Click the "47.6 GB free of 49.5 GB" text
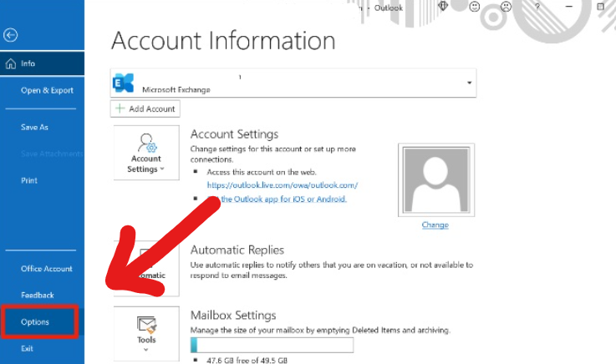Viewport: 616px width, 364px height. [247, 360]
